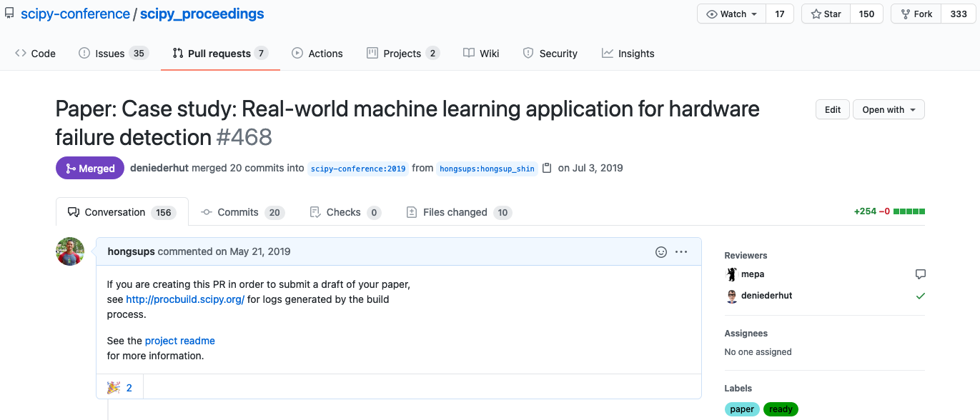Star the scipy_proceedings repository
This screenshot has height=420, width=980.
point(826,14)
